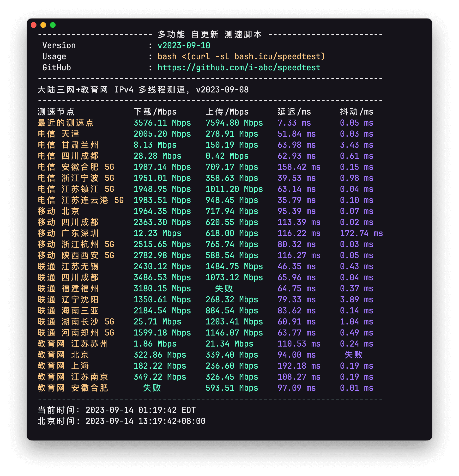Click 8.13 Mbps for 甘肃兰州
The width and height of the screenshot is (459, 476).
[155, 145]
